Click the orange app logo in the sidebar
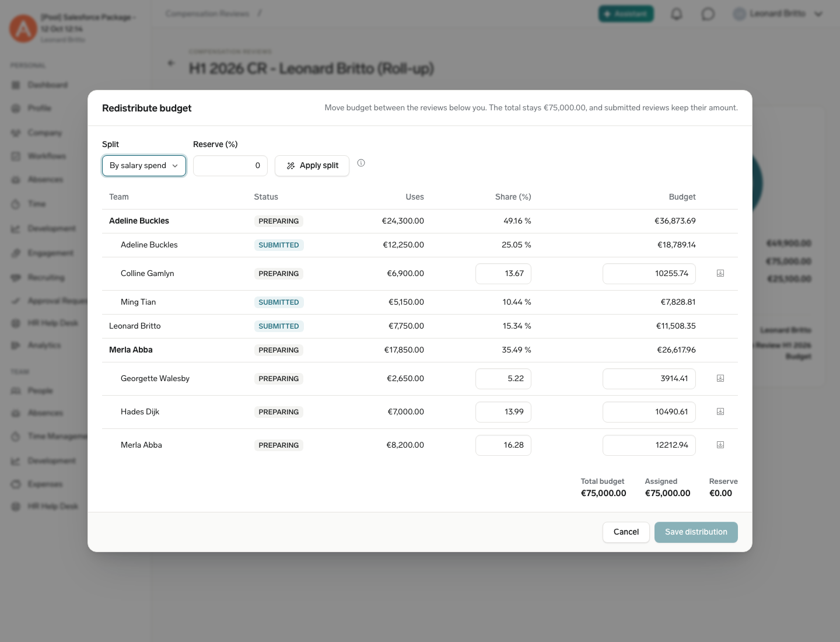The image size is (840, 642). tap(23, 28)
